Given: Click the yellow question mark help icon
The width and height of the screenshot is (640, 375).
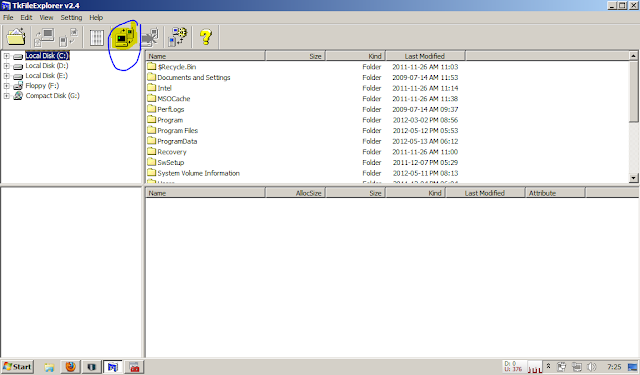Looking at the screenshot, I should tap(206, 37).
